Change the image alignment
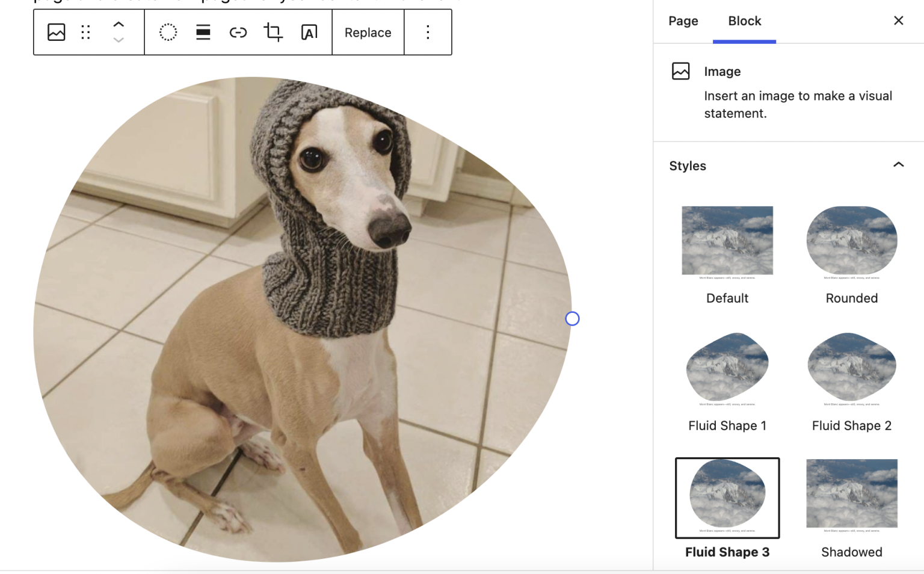 (x=203, y=32)
